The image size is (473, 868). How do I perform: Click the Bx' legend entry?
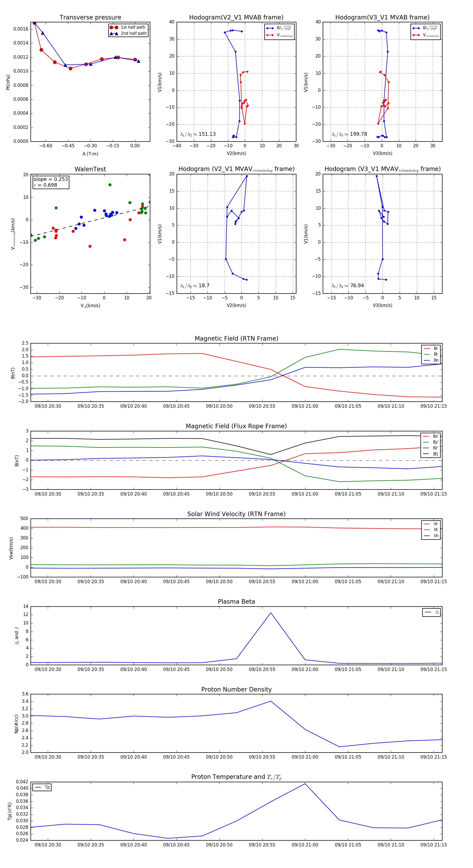[431, 436]
